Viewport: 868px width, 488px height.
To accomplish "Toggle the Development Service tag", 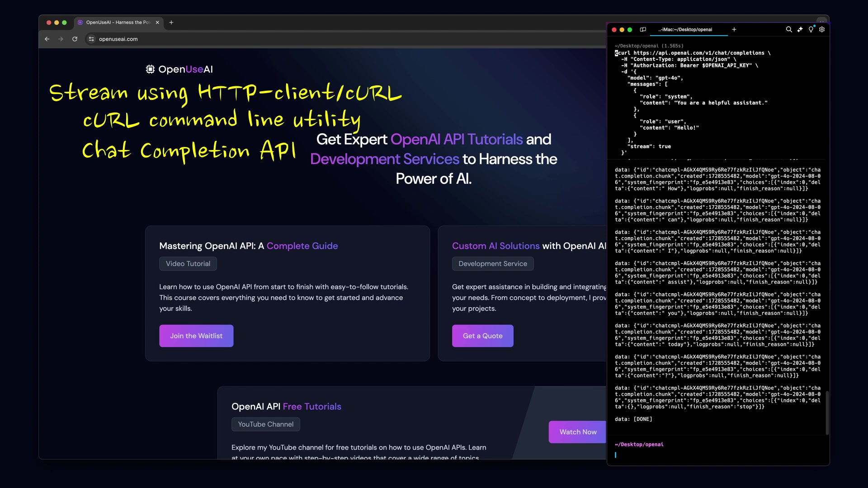I will tap(493, 263).
